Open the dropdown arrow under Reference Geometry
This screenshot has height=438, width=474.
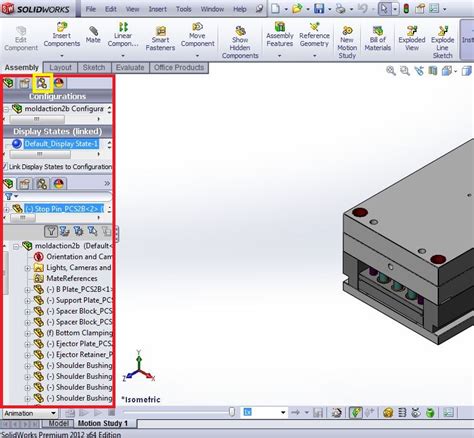[x=314, y=56]
